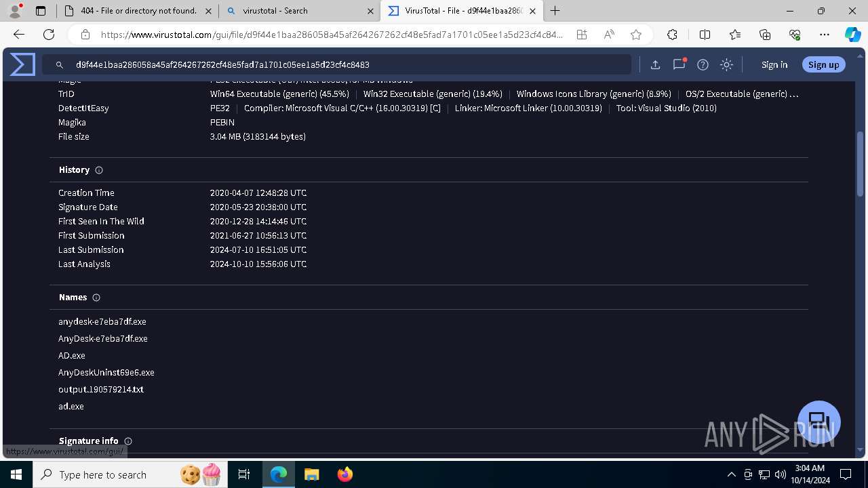This screenshot has width=868, height=488.
Task: Click the upload file icon
Action: click(x=655, y=64)
